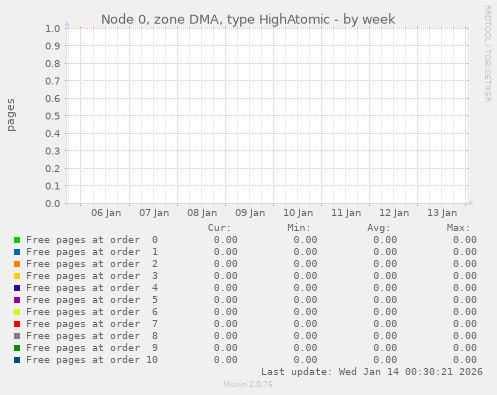Click the '11 Jan' x-axis label
This screenshot has height=395, width=497.
346,213
